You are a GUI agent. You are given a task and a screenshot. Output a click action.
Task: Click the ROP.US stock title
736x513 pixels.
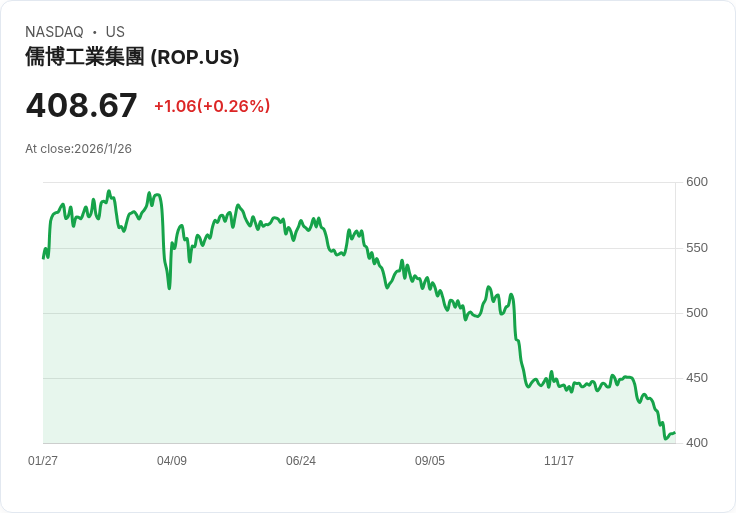click(x=132, y=57)
